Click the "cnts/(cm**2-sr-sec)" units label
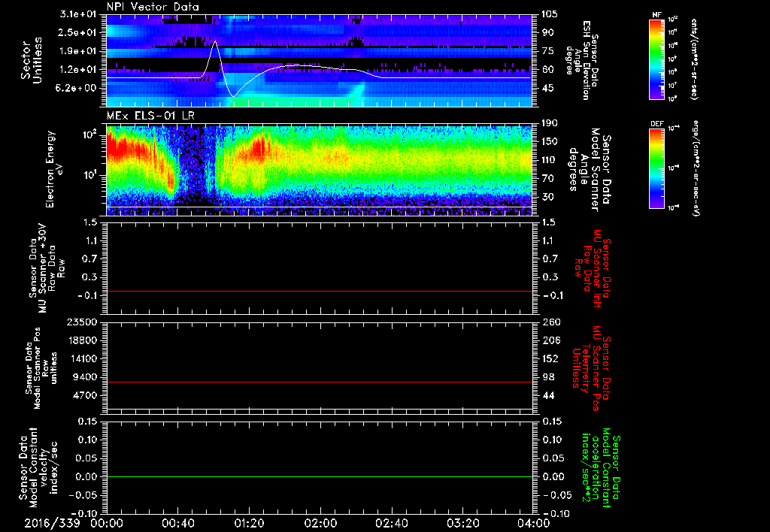The height and width of the screenshot is (532, 770). click(694, 59)
